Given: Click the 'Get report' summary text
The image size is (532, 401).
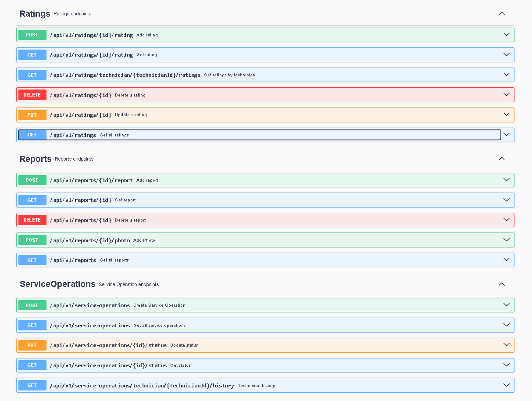Looking at the screenshot, I should (125, 200).
